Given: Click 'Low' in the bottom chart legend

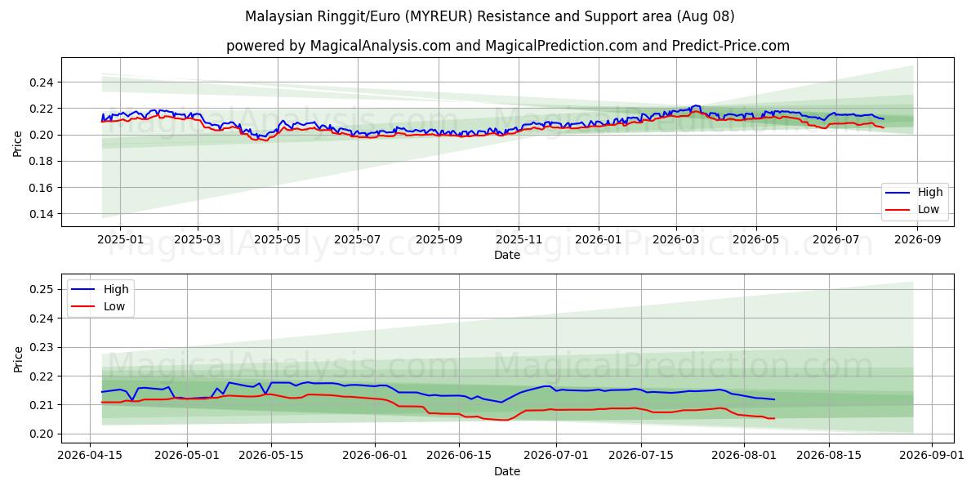Looking at the screenshot, I should (115, 306).
